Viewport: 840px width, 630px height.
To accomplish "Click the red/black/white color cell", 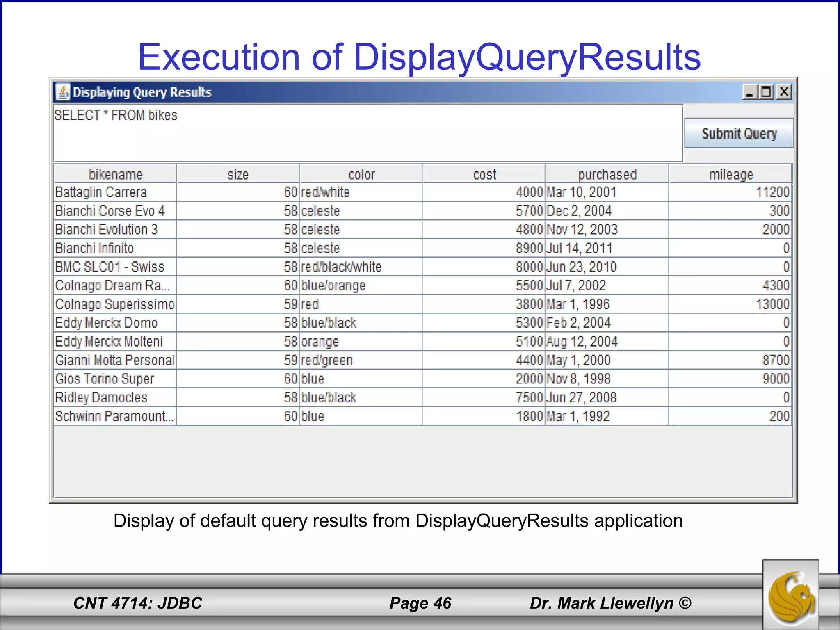I will [x=361, y=267].
